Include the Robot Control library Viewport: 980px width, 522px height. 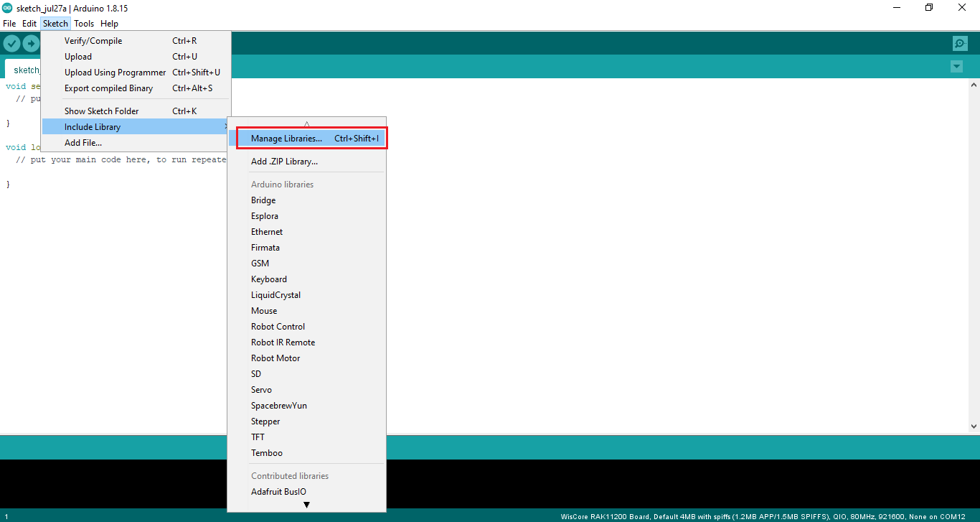[x=307, y=327]
